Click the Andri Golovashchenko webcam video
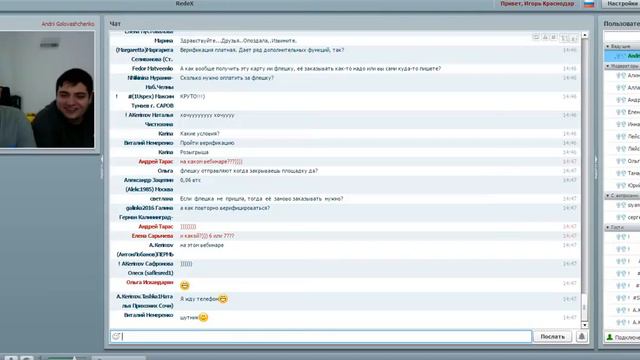640x360 pixels. point(47,89)
